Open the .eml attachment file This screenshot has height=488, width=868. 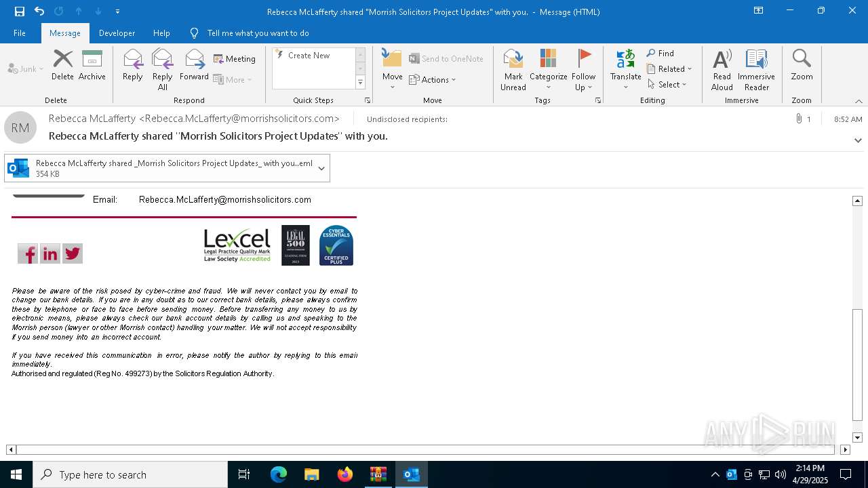tap(159, 168)
